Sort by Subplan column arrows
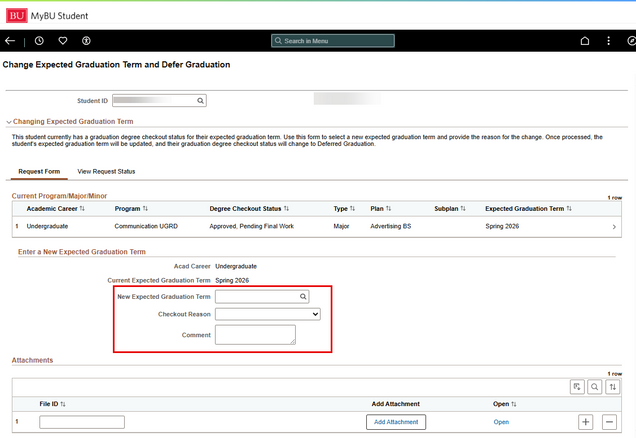The image size is (636, 438). 463,208
